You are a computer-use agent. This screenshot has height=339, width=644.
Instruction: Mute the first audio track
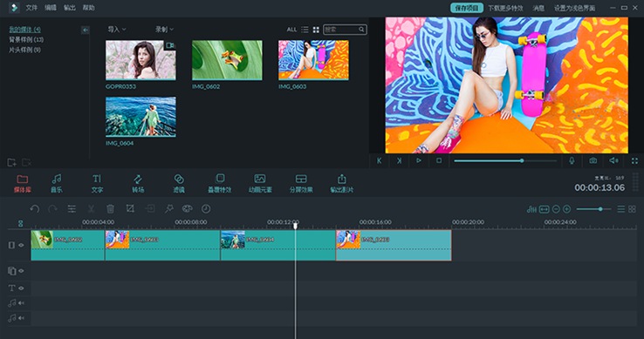[x=21, y=303]
